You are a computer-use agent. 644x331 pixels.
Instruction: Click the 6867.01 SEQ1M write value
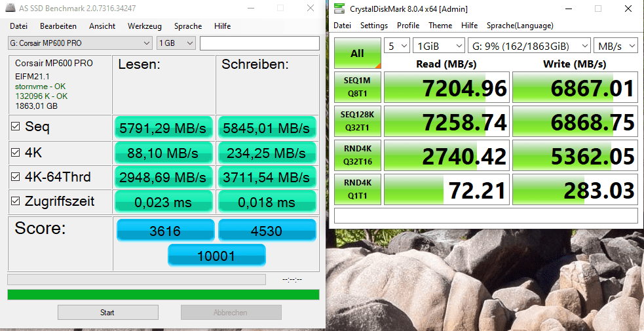tap(575, 87)
